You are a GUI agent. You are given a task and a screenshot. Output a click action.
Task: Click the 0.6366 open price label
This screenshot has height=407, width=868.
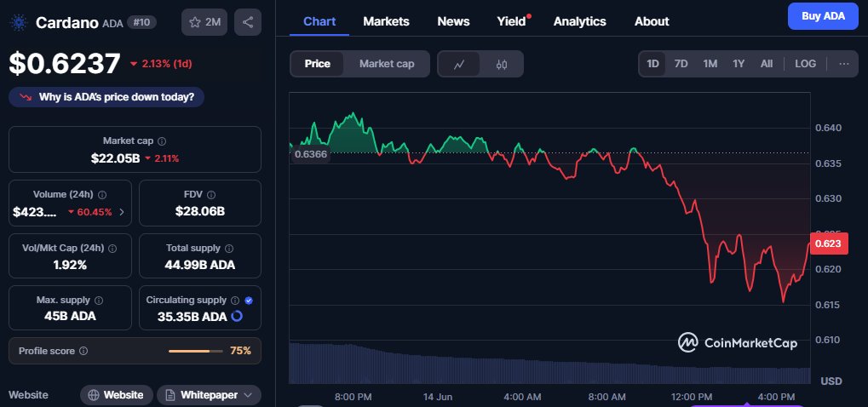(x=310, y=154)
